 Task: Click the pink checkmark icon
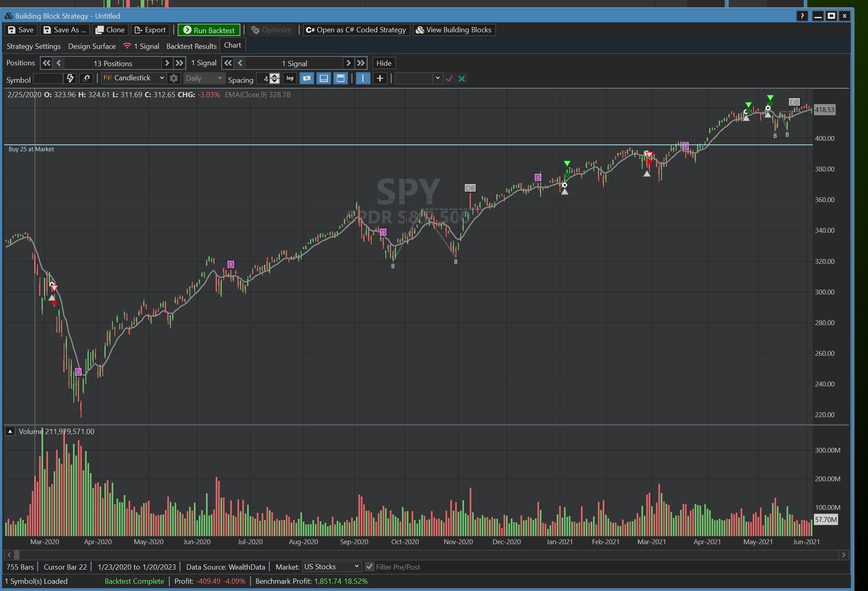449,79
